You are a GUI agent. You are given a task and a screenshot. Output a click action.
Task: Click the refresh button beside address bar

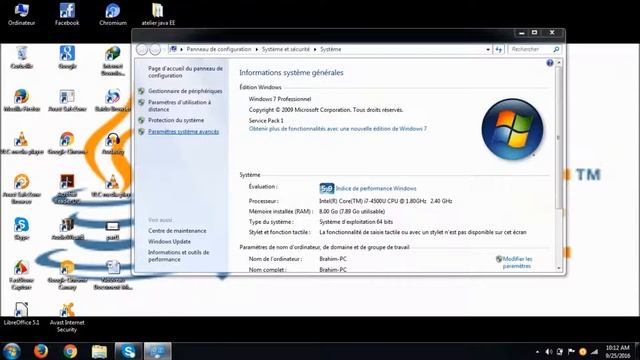click(499, 49)
